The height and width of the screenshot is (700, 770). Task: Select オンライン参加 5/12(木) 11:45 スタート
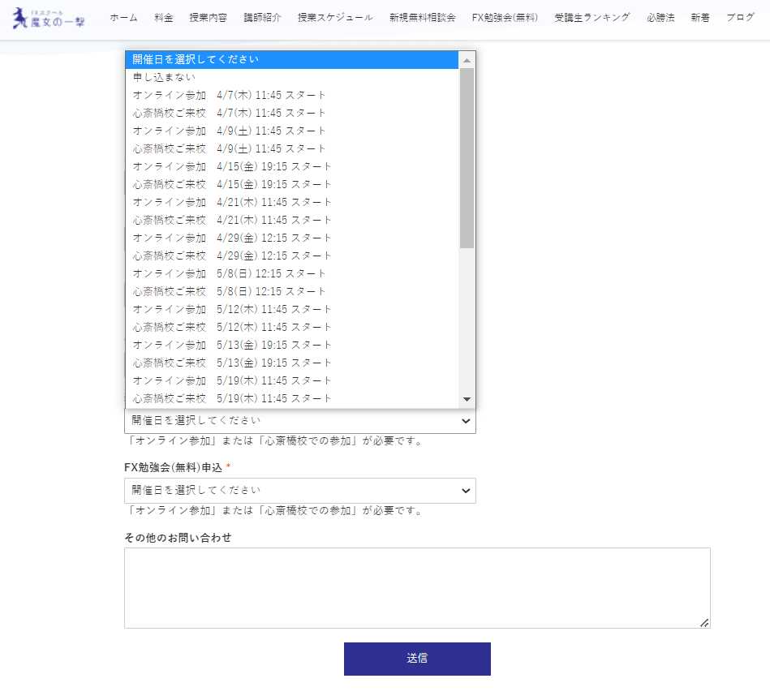292,309
